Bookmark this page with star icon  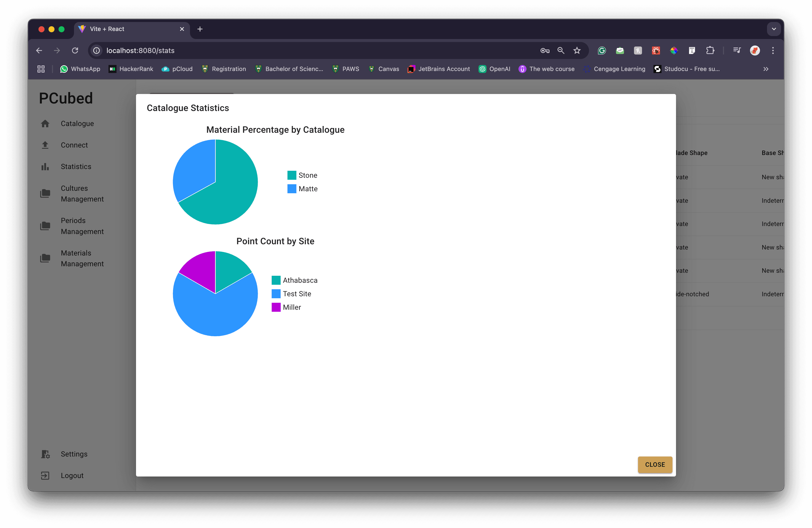[x=576, y=50]
